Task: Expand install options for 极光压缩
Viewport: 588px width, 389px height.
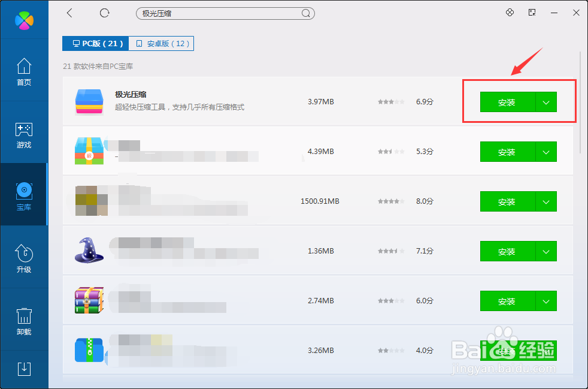Action: pos(546,102)
